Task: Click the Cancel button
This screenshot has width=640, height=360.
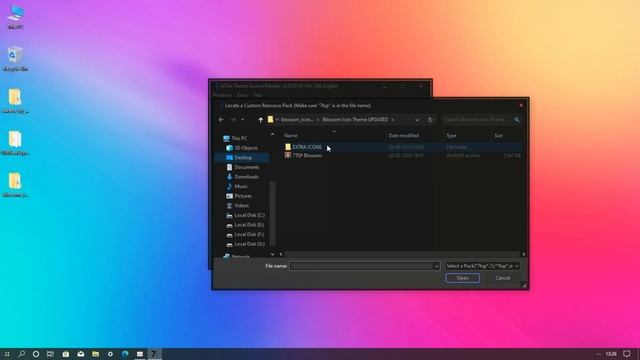Action: [502, 278]
